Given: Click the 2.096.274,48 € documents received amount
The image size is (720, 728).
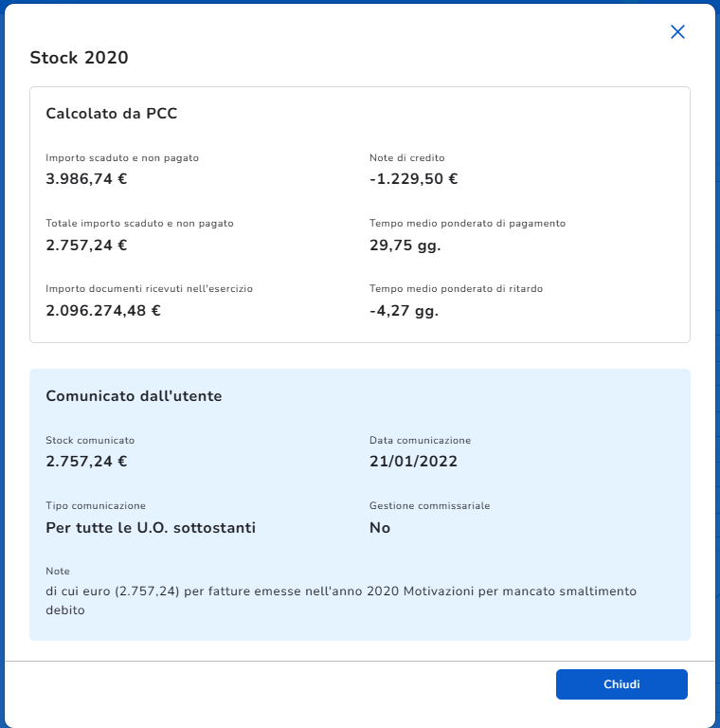Looking at the screenshot, I should (103, 310).
